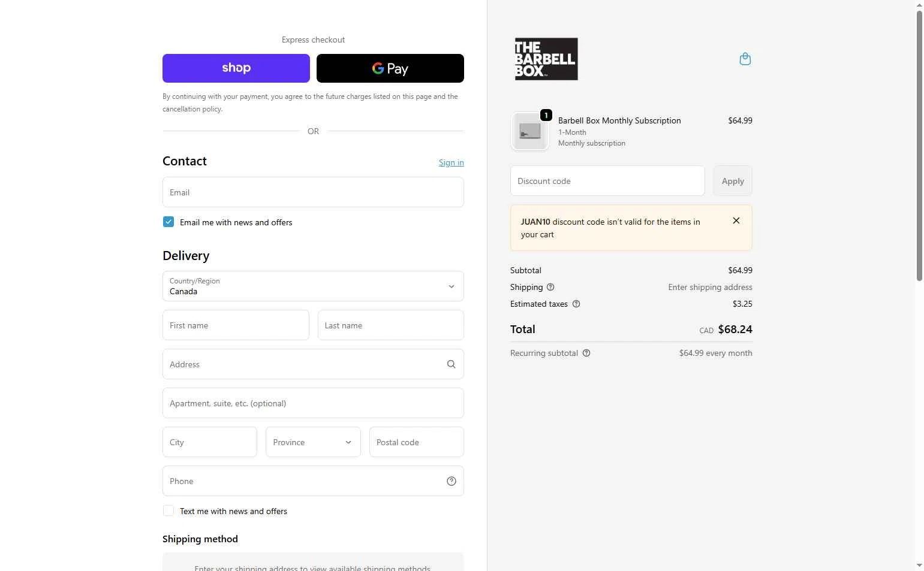924x571 pixels.
Task: Select the Last name field
Action: (x=391, y=325)
